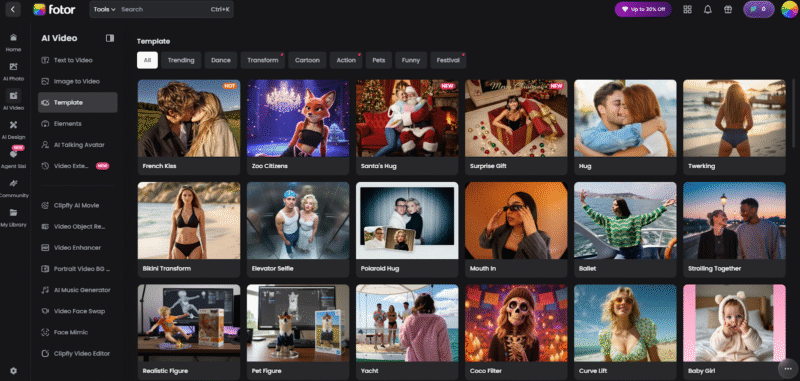Select the Pets template filter
Viewport: 800px width, 381px height.
(x=379, y=60)
